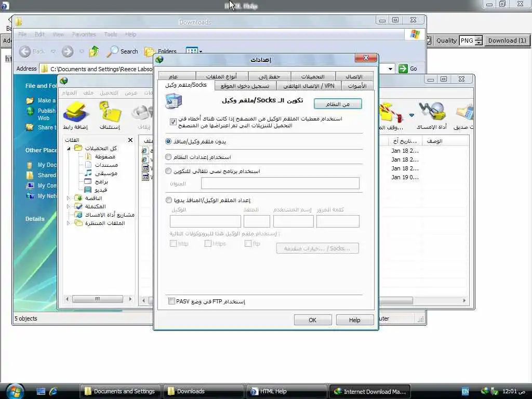Click OK in the settings dialog

coord(312,320)
